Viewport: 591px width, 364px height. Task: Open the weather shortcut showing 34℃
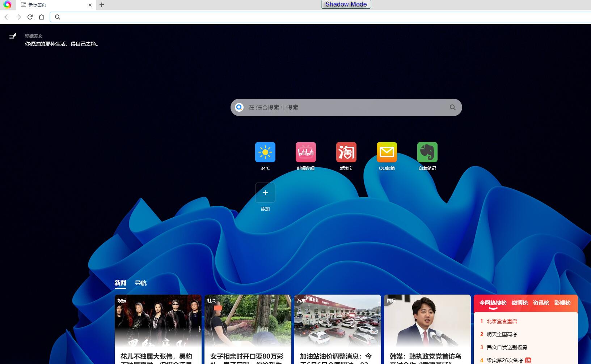(x=265, y=152)
